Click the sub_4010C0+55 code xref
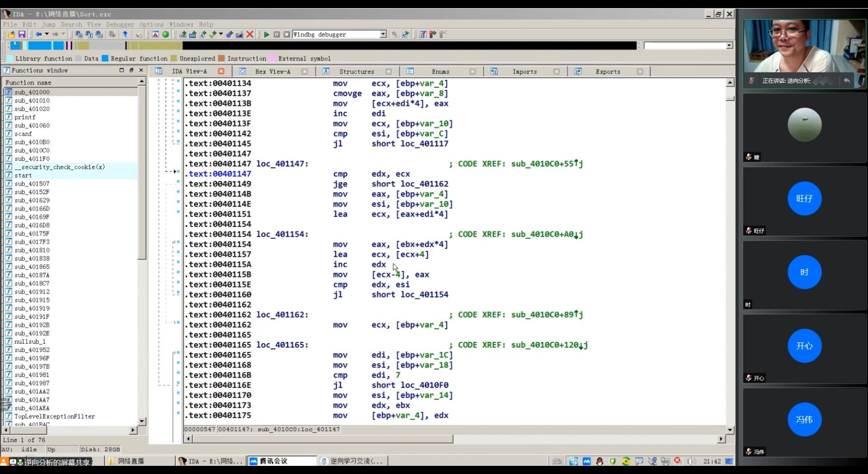The image size is (868, 474). click(x=547, y=164)
